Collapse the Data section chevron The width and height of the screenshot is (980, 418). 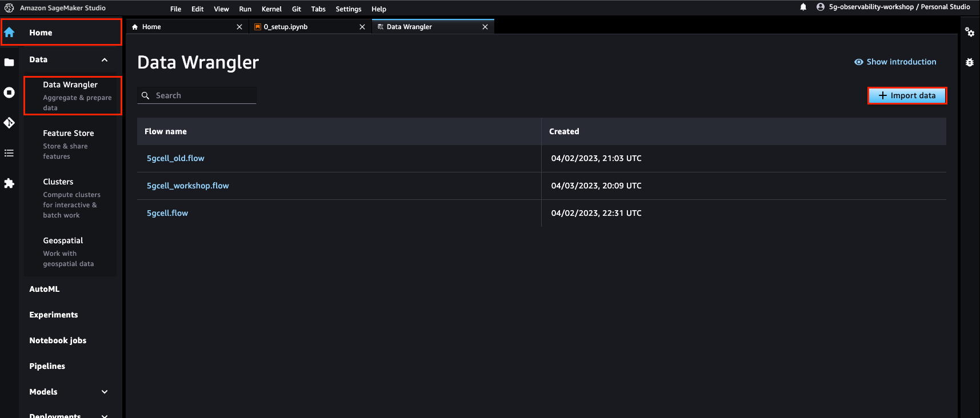point(105,60)
